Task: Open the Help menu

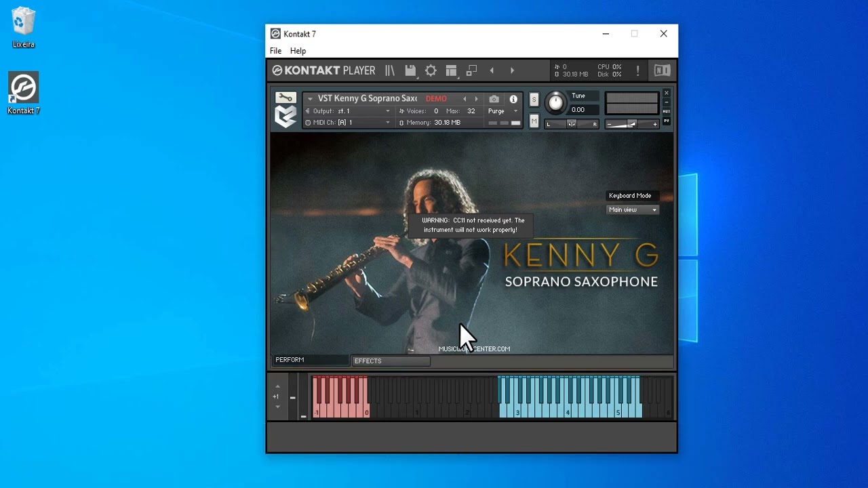Action: pyautogui.click(x=298, y=51)
